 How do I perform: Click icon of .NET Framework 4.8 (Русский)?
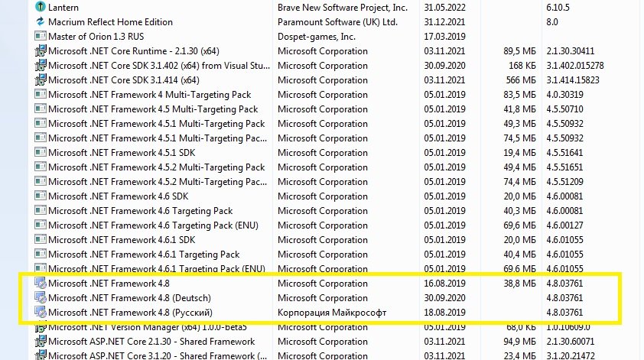(x=41, y=313)
